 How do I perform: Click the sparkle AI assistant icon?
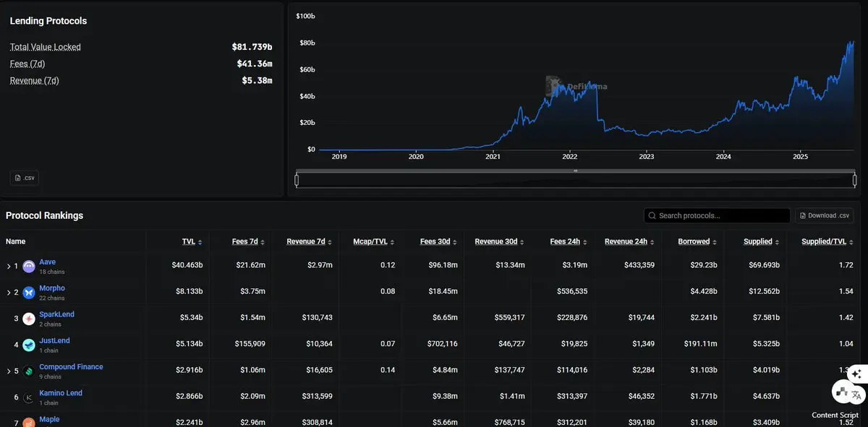click(x=856, y=374)
